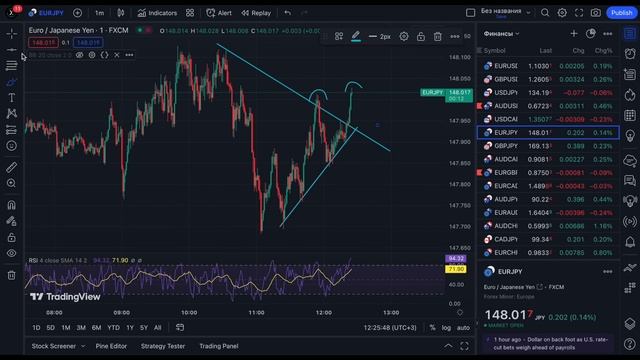Select the ruler measure tool
Image resolution: width=640 pixels, height=360 pixels.
11,167
